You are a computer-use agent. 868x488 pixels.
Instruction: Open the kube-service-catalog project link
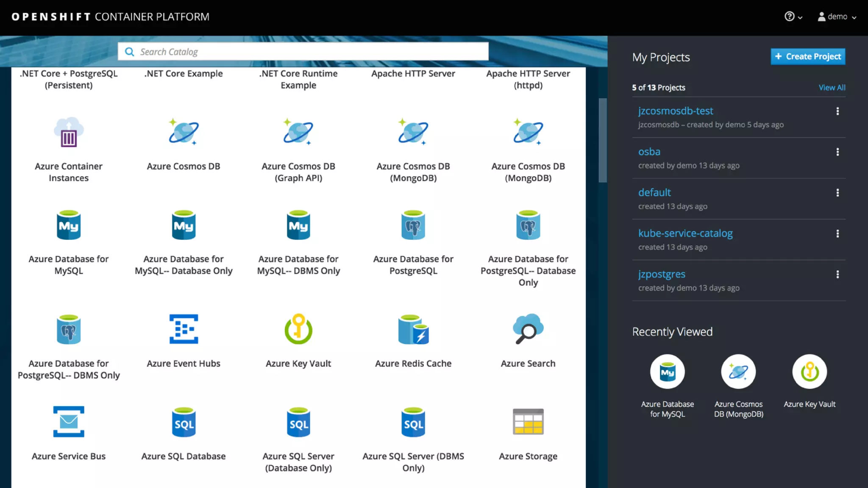pyautogui.click(x=685, y=233)
